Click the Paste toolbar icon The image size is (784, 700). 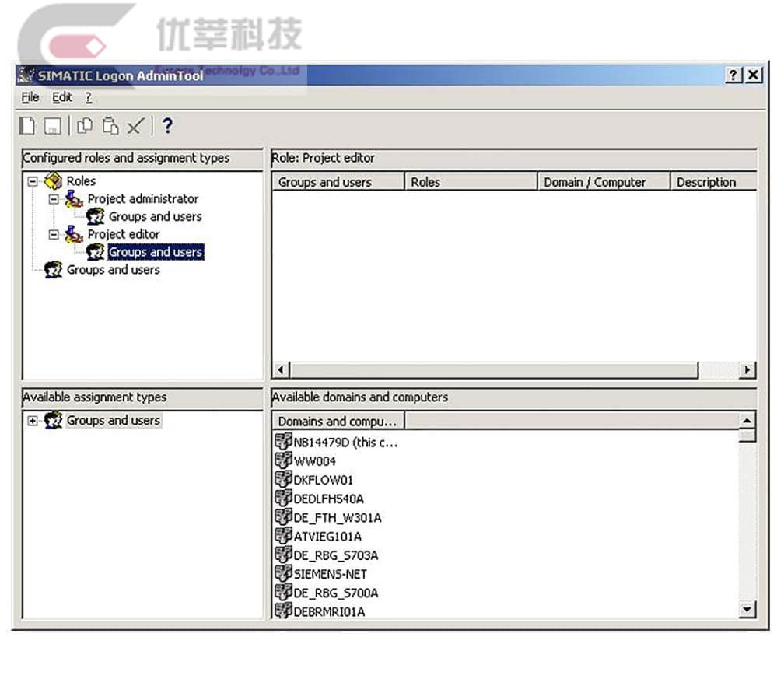coord(110,126)
